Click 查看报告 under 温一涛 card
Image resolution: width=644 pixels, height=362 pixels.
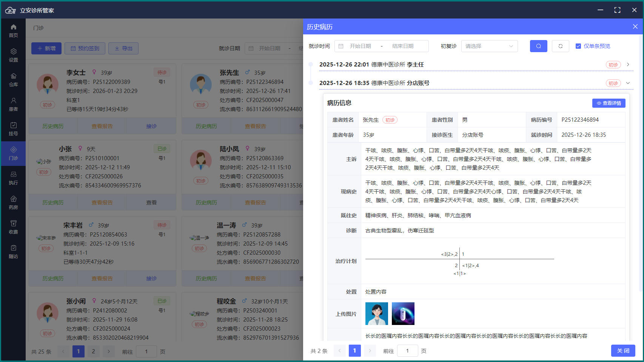(255, 278)
